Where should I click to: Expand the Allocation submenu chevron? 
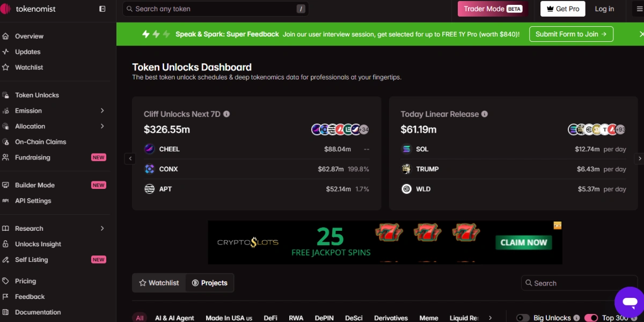(103, 126)
